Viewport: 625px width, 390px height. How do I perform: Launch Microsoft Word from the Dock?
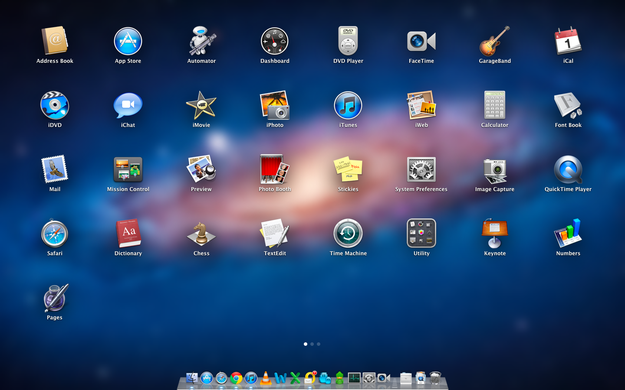coord(281,378)
